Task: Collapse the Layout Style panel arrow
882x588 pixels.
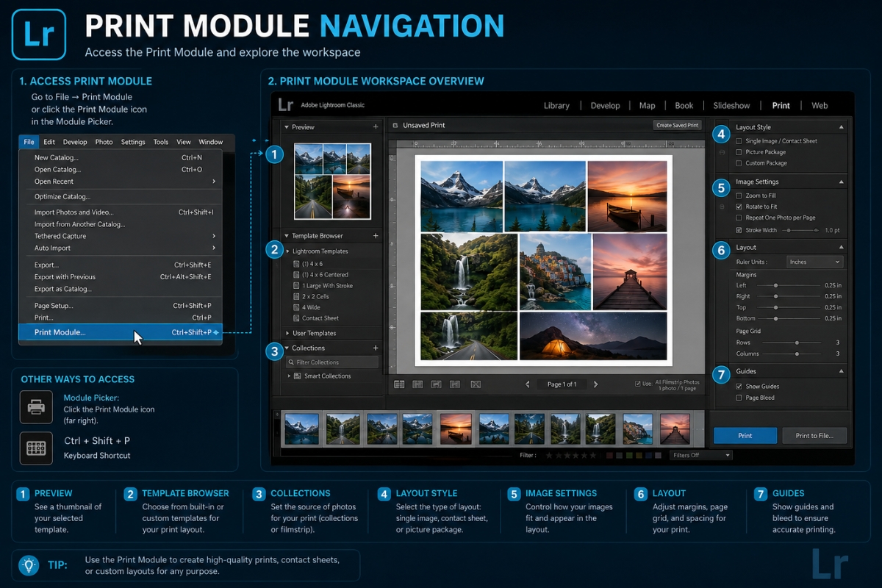Action: pyautogui.click(x=841, y=127)
